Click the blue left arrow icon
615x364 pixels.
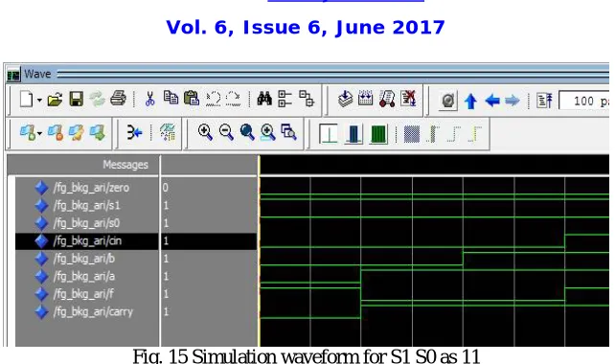pos(492,101)
